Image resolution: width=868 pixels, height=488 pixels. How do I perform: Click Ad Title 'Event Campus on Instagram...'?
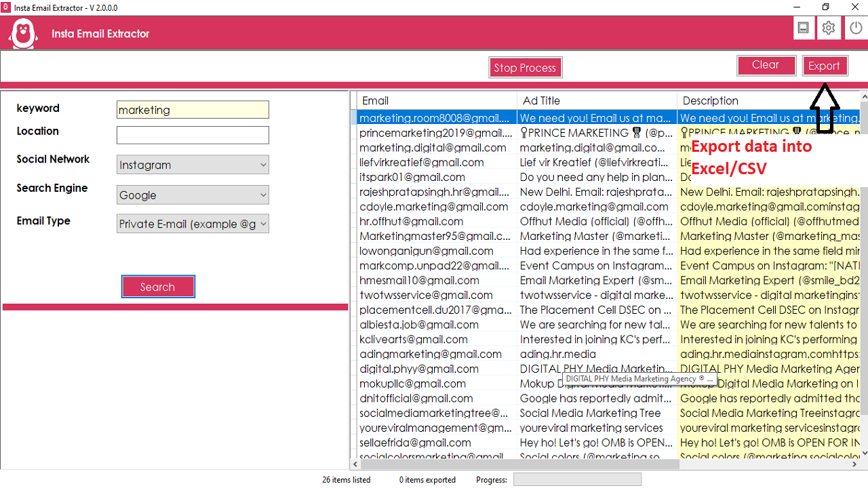coord(597,266)
